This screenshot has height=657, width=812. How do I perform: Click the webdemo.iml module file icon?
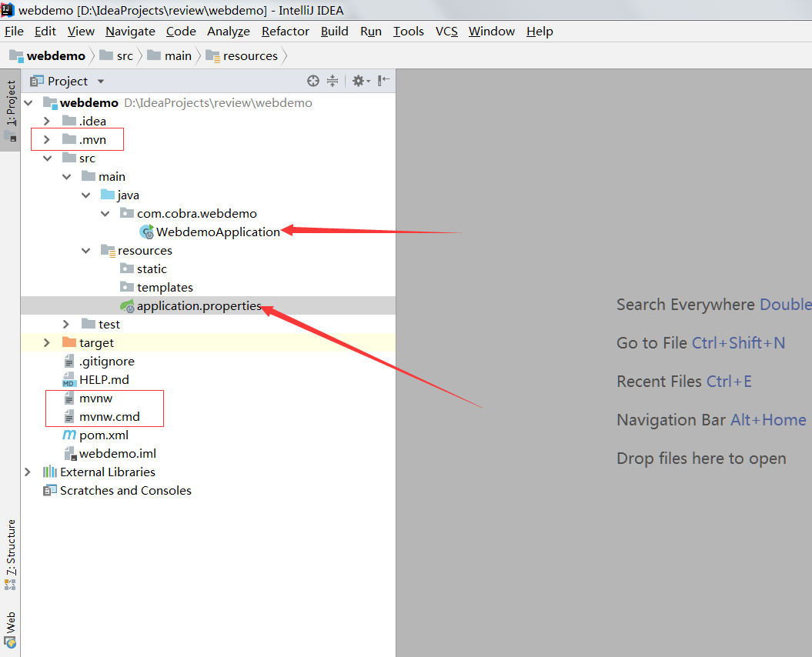pos(70,454)
